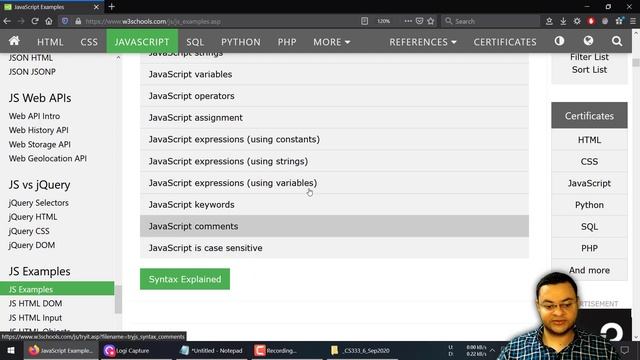Open Web API Intro in sidebar
The width and height of the screenshot is (640, 360).
click(x=34, y=116)
